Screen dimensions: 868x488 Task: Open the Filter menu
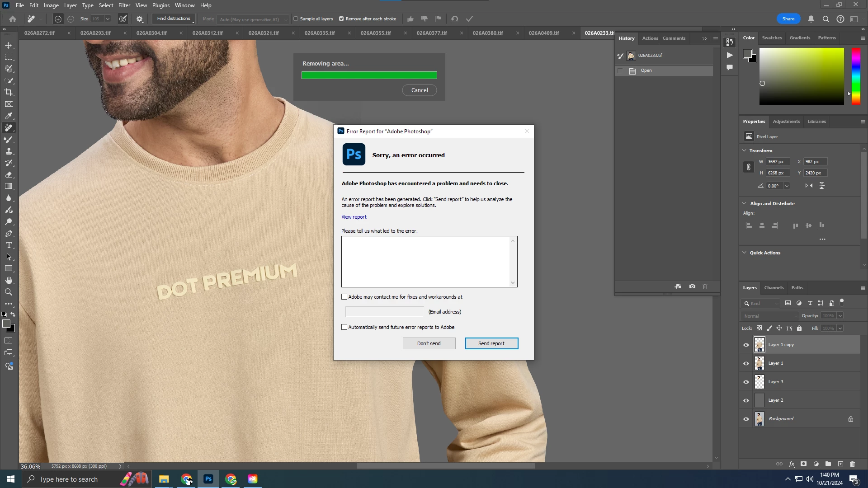coord(124,5)
